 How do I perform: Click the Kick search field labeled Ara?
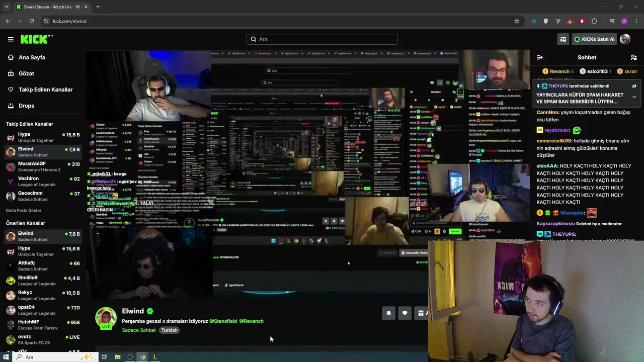tap(322, 39)
